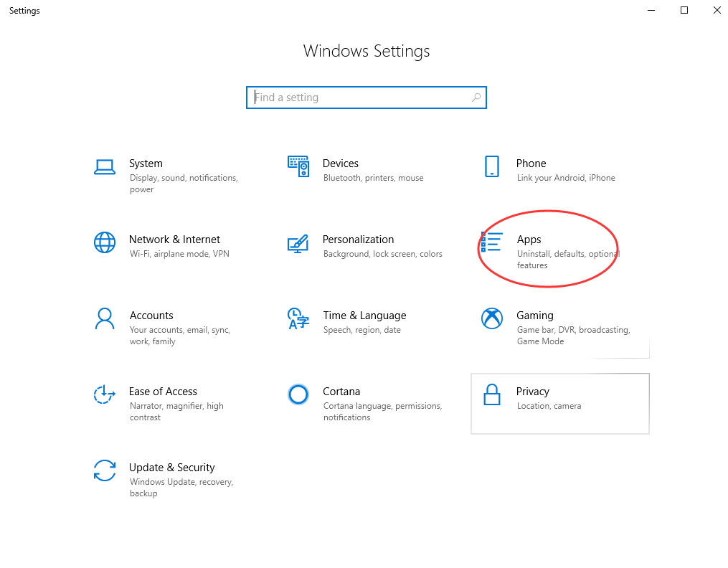Click the Ease of Access icon
This screenshot has width=728, height=568.
coord(105,394)
